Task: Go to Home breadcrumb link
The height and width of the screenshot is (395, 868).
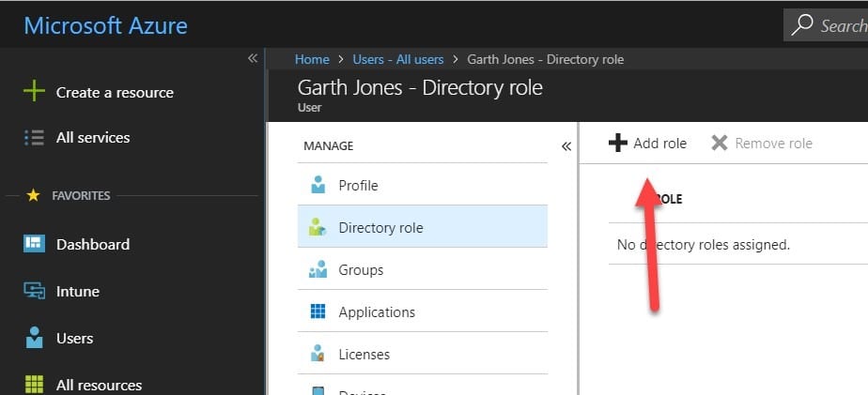Action: [x=312, y=59]
